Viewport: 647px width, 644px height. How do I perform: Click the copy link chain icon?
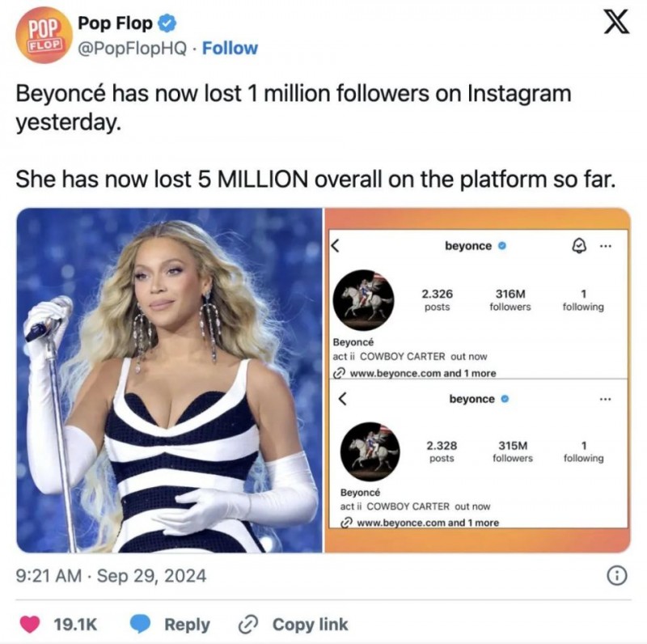pyautogui.click(x=248, y=624)
